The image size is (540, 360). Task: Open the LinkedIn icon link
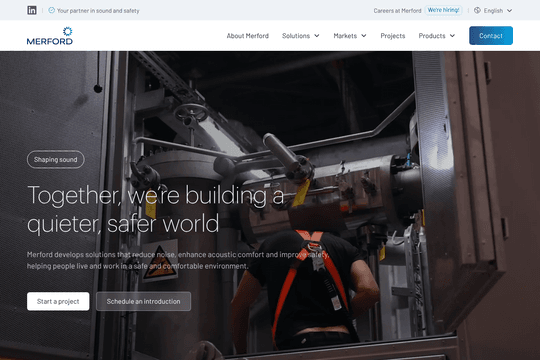tap(32, 10)
